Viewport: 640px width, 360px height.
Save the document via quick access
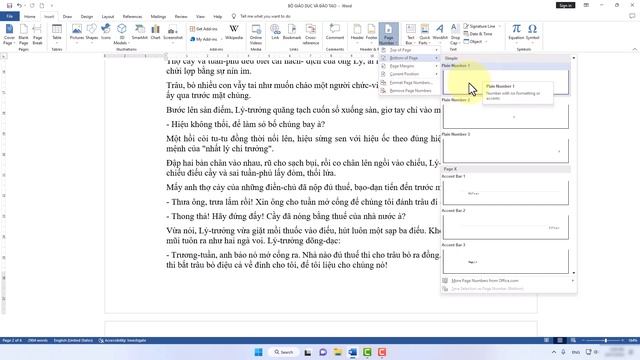tap(9, 6)
